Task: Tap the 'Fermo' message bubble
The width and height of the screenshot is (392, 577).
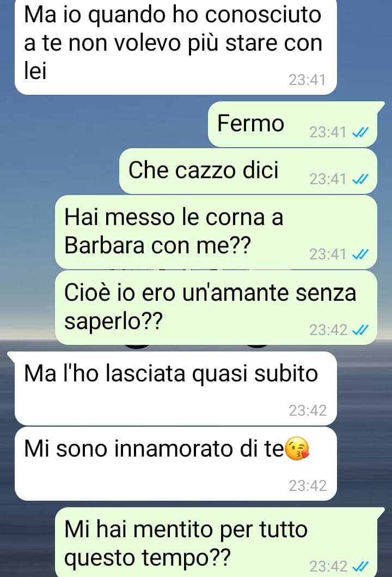Action: 293,124
